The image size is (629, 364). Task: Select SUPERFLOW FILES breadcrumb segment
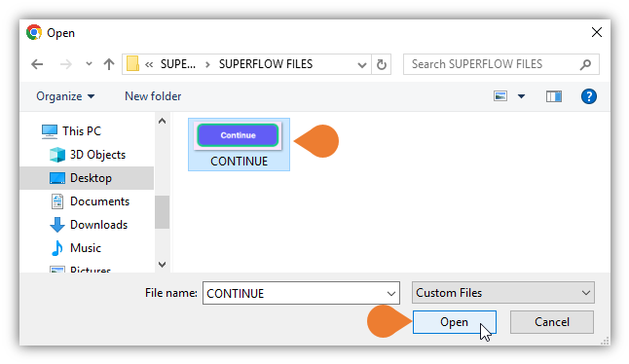[266, 64]
